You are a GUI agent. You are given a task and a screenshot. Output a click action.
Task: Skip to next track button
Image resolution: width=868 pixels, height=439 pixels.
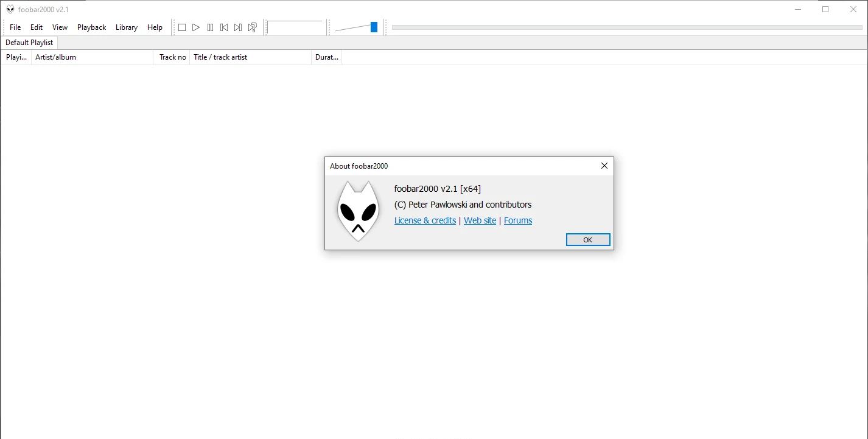pyautogui.click(x=238, y=27)
